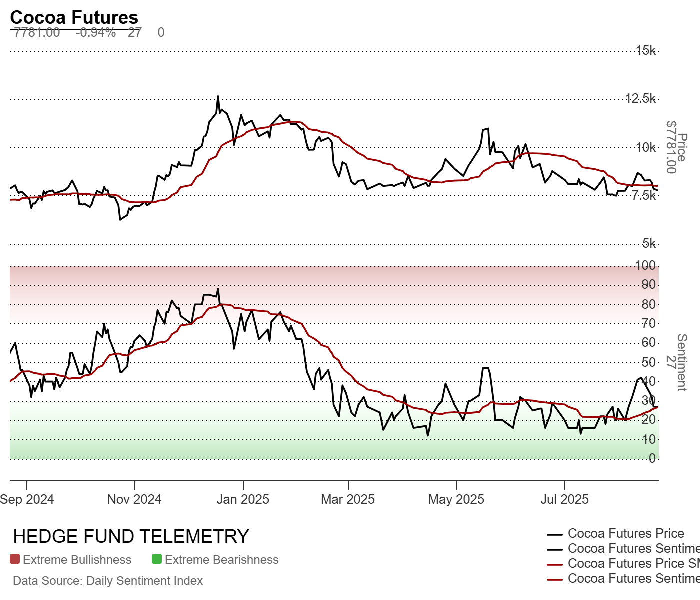Click the HEDGE FUND TELEMETRY heading

point(131,536)
